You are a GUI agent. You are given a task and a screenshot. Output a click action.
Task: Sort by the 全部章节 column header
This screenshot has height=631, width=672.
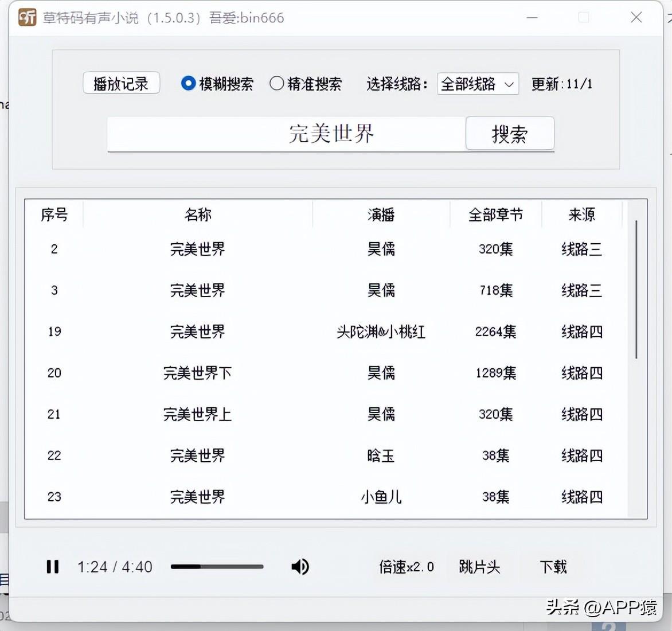click(496, 215)
